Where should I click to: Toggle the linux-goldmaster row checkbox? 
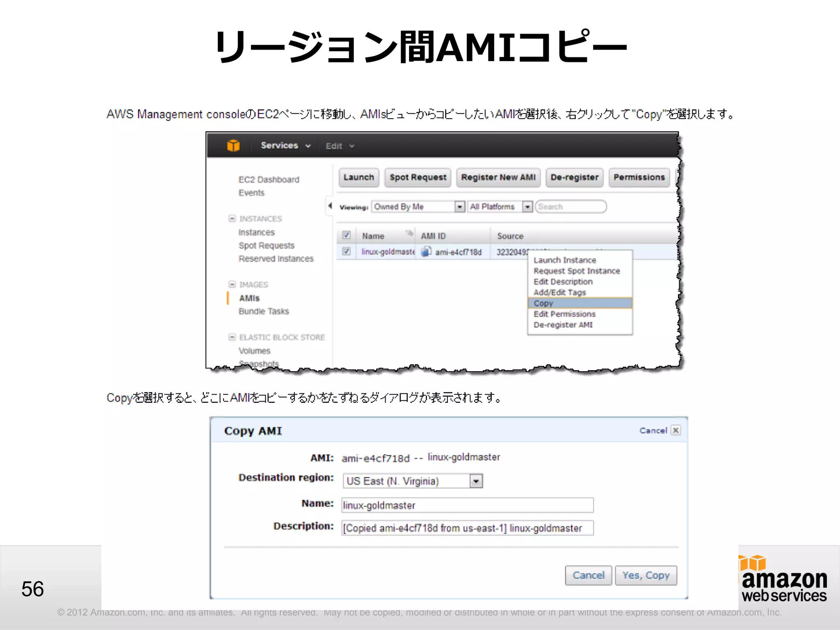click(x=347, y=251)
